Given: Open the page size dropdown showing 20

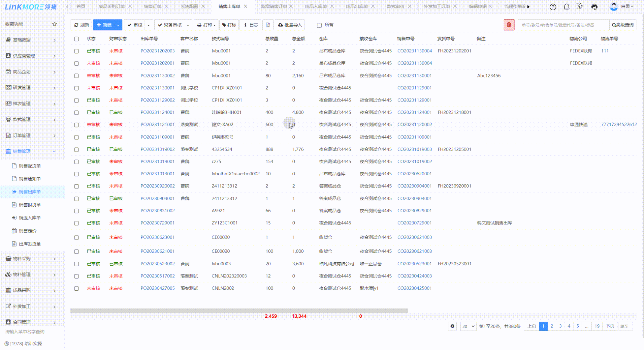Looking at the screenshot, I should pyautogui.click(x=468, y=326).
